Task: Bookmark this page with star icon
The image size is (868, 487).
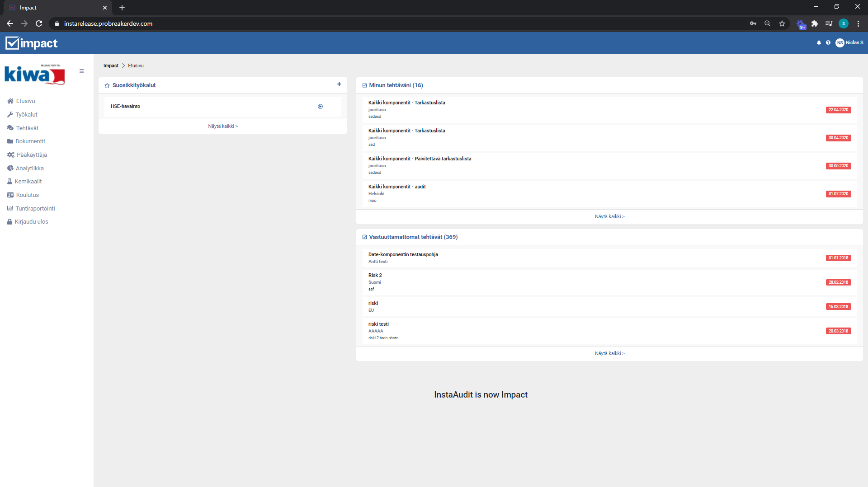Action: click(x=782, y=23)
